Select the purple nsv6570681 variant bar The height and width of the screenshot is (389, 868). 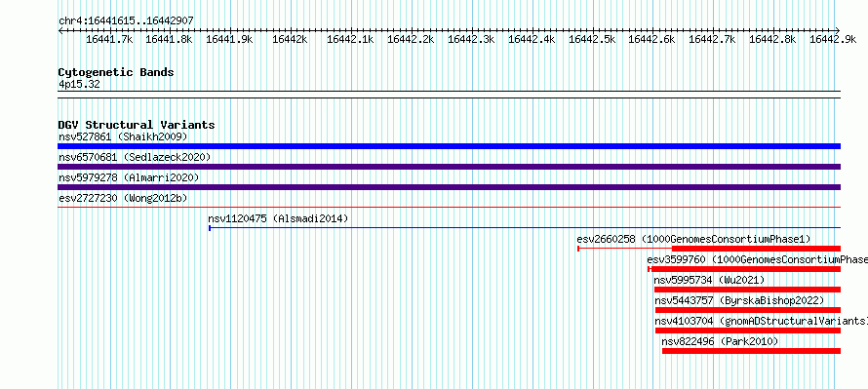449,167
